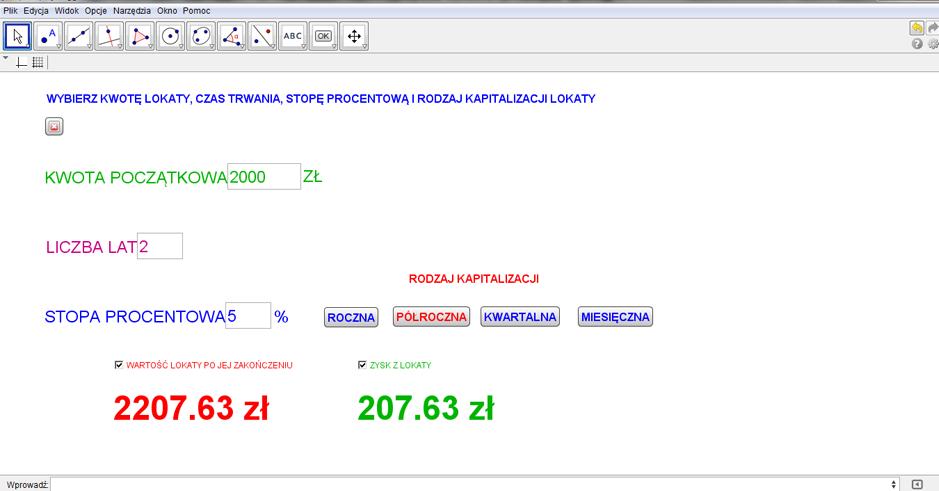This screenshot has height=491, width=939.
Task: Select the Perpendicular Line tool
Action: pos(109,36)
